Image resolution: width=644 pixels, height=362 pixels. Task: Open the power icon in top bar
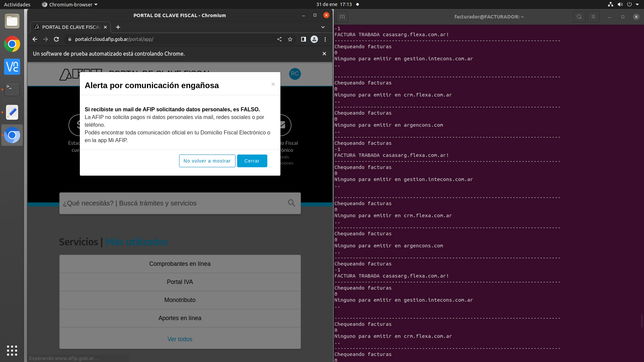pyautogui.click(x=629, y=4)
